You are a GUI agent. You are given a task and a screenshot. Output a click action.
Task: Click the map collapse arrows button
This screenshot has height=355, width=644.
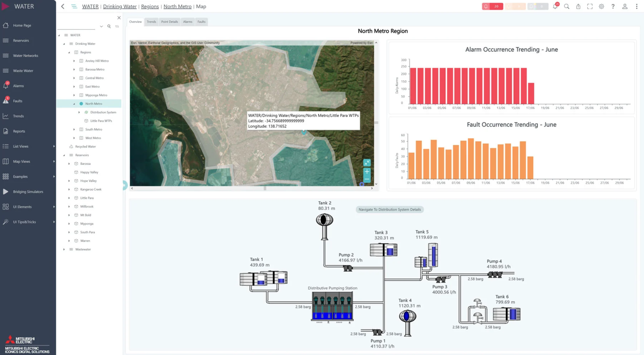(367, 163)
